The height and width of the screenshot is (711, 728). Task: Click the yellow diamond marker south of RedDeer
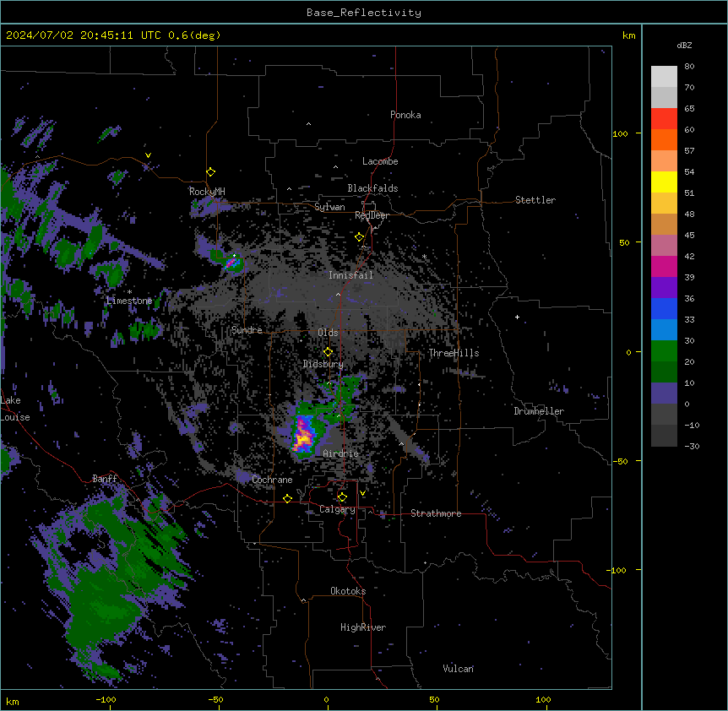tap(360, 237)
